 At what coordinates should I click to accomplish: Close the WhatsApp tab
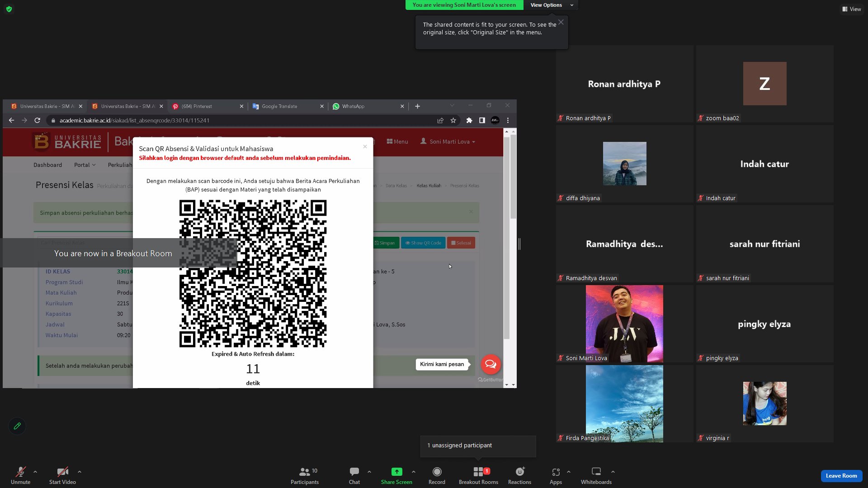point(402,106)
